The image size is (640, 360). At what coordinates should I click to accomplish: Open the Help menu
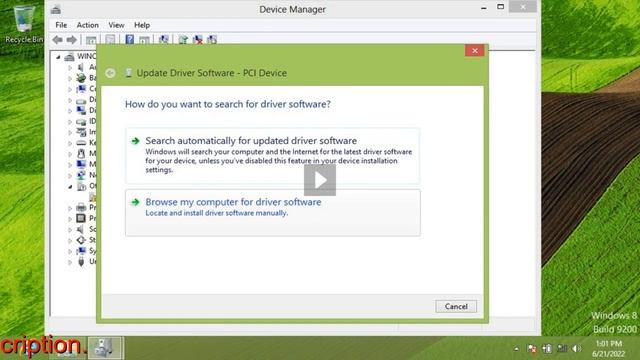142,25
